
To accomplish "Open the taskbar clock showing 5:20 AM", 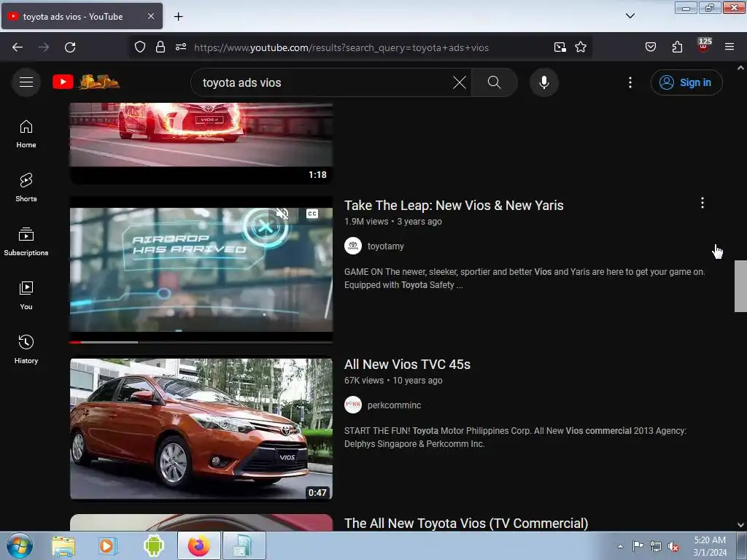I will [x=710, y=546].
